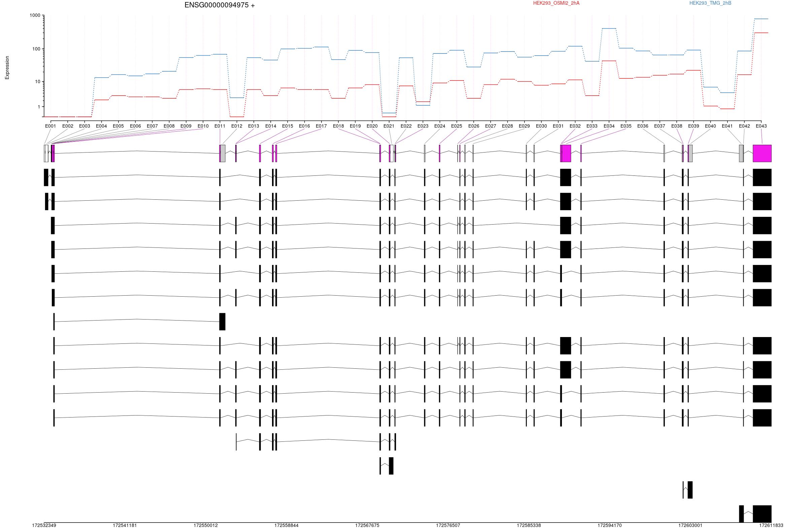Click the 10 y-axis tick label
The height and width of the screenshot is (532, 808).
38,81
